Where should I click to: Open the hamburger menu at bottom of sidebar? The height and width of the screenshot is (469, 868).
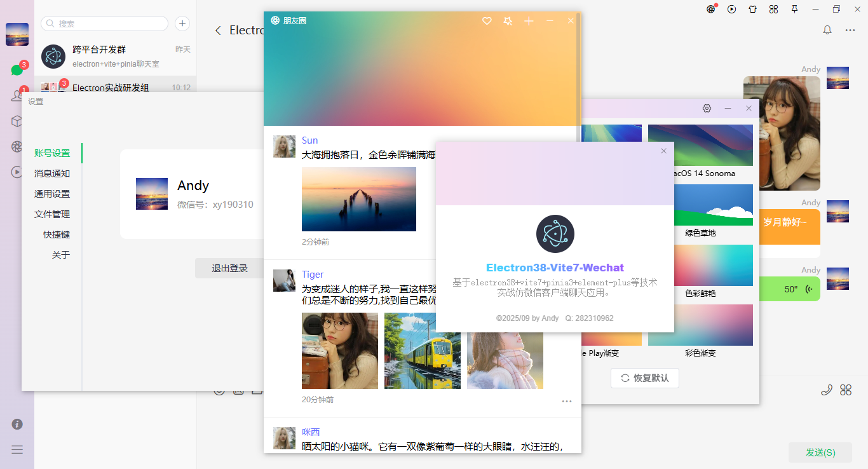[17, 449]
